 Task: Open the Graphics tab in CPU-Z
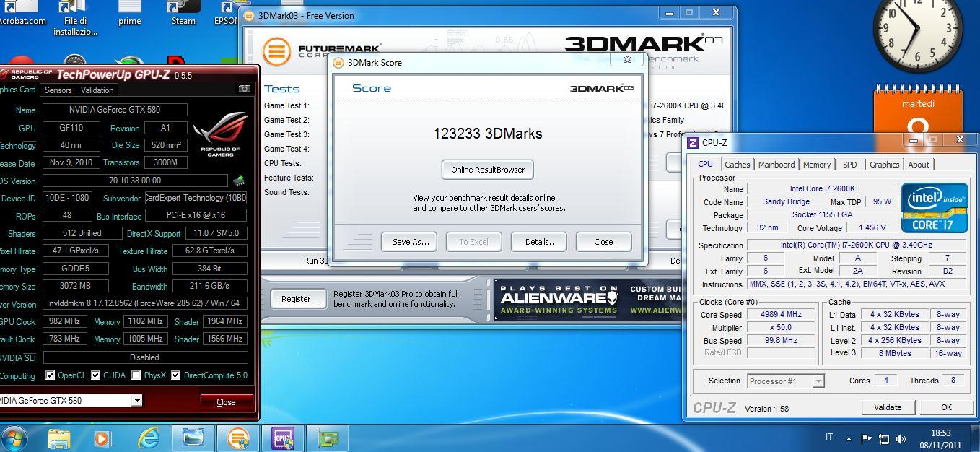coord(884,165)
